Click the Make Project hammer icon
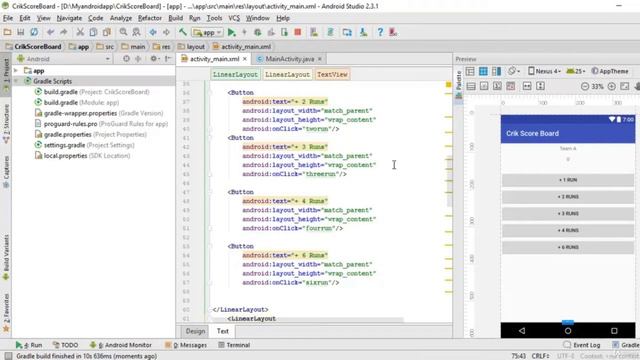The height and width of the screenshot is (360, 640). tap(183, 32)
